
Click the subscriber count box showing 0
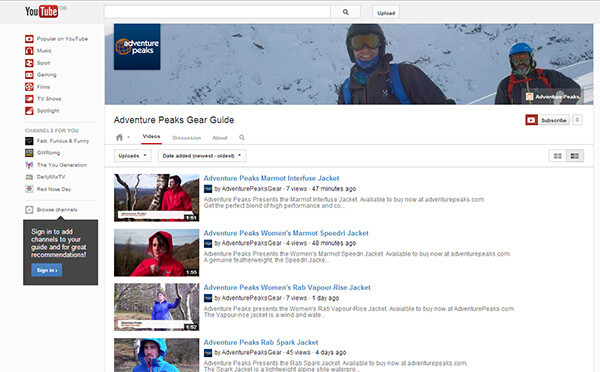[x=577, y=120]
